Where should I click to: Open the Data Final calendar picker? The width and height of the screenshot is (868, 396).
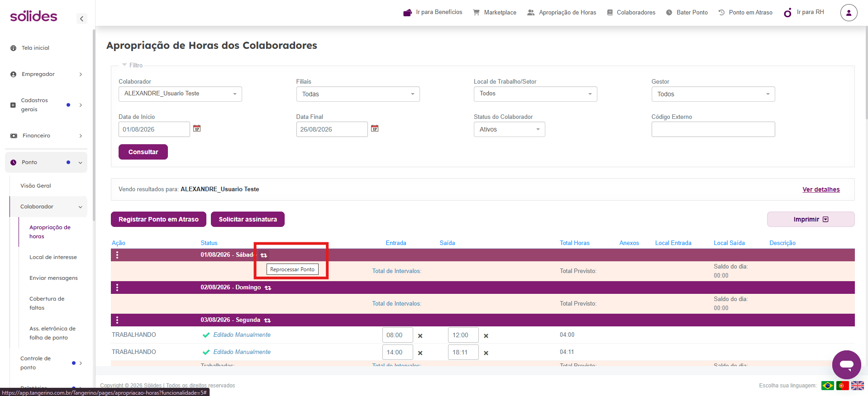point(375,128)
